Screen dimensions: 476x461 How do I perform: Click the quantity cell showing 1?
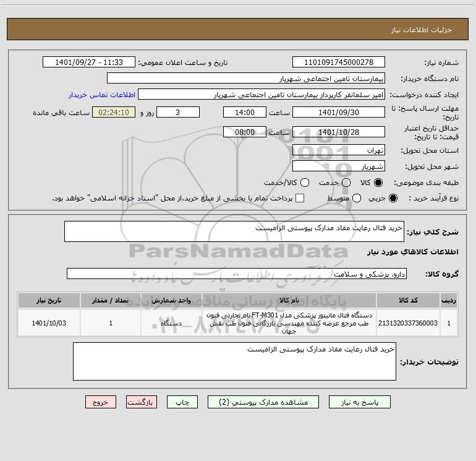(x=111, y=323)
